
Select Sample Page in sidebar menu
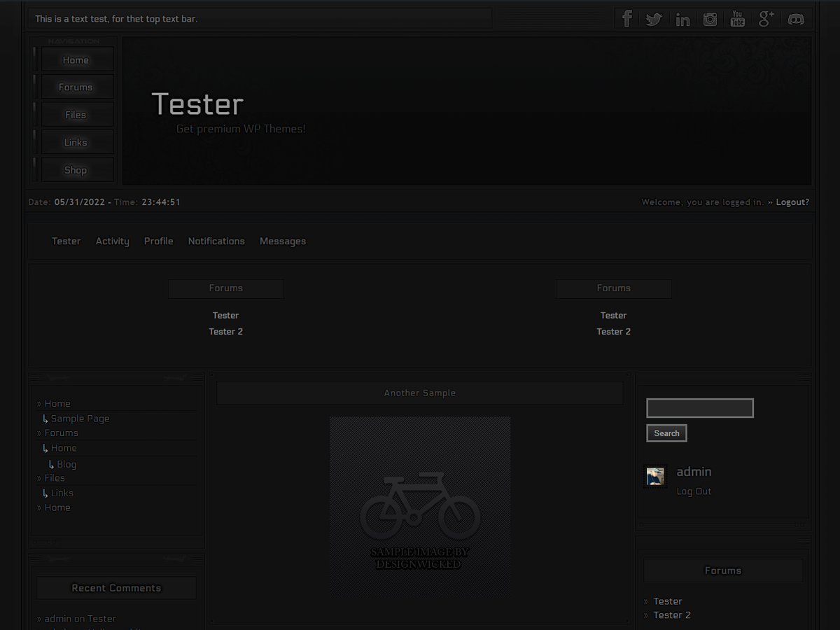[x=80, y=419]
